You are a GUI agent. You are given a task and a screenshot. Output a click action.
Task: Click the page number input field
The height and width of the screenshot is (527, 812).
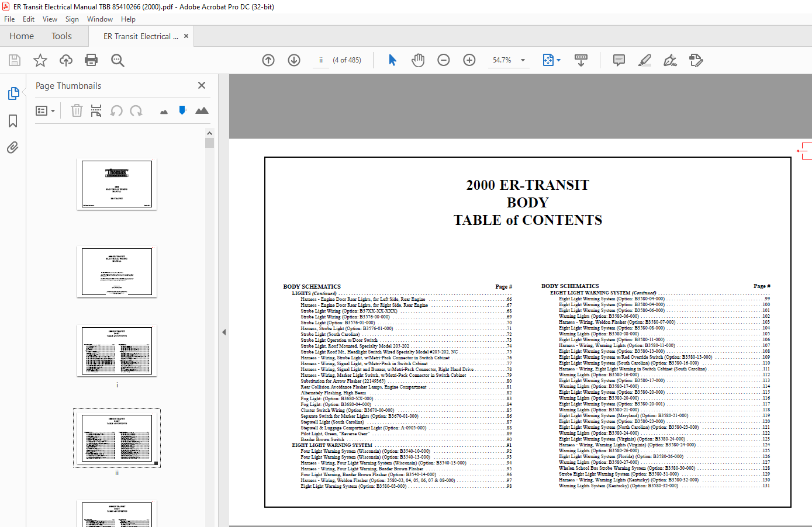(x=321, y=60)
